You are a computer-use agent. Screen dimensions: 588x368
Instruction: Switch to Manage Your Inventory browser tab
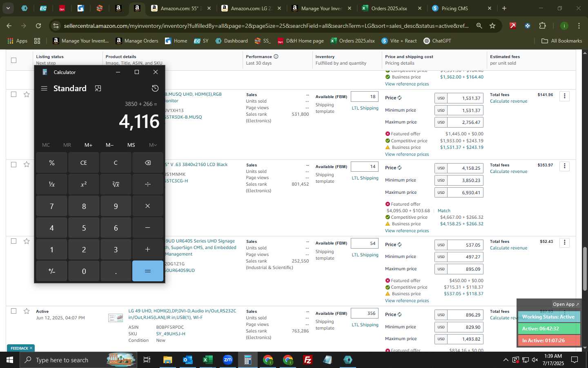click(x=321, y=8)
